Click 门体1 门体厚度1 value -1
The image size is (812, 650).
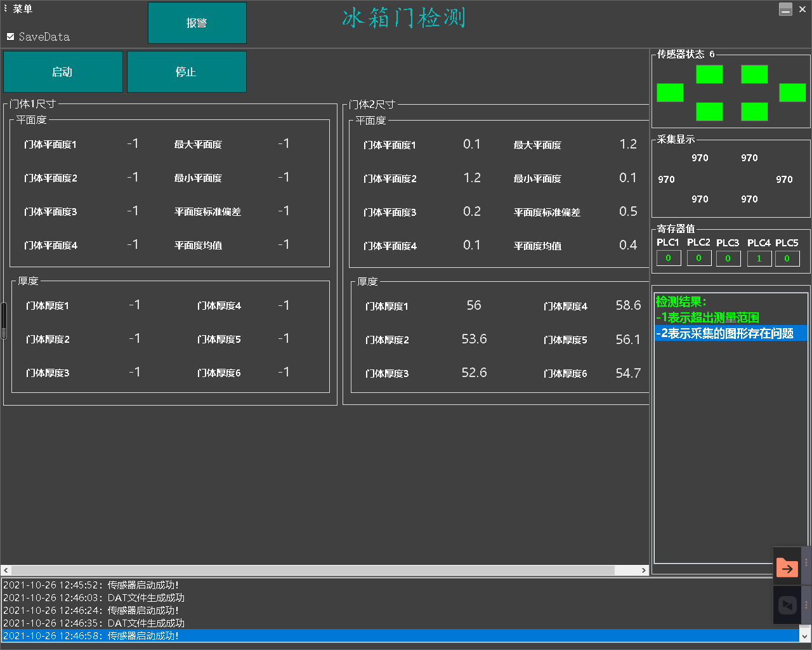[134, 305]
